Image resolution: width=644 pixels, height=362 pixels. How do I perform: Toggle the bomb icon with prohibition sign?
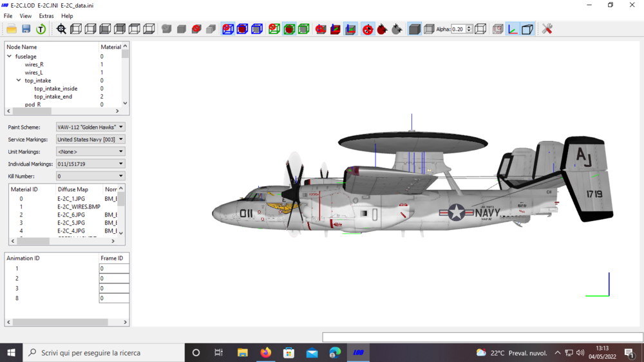point(368,29)
